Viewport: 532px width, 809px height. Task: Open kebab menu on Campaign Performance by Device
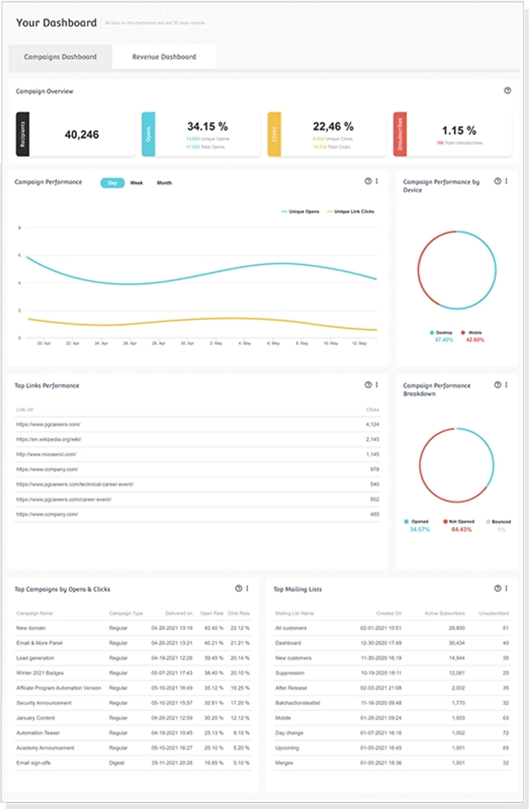click(506, 181)
